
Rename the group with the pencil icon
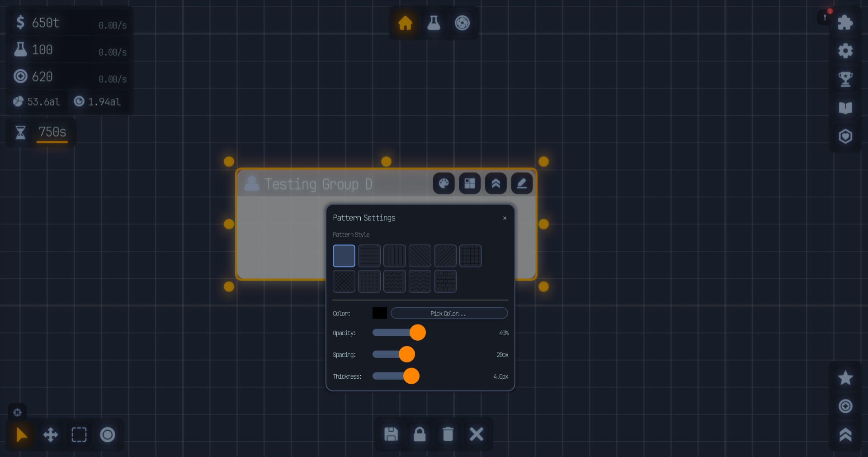(522, 184)
